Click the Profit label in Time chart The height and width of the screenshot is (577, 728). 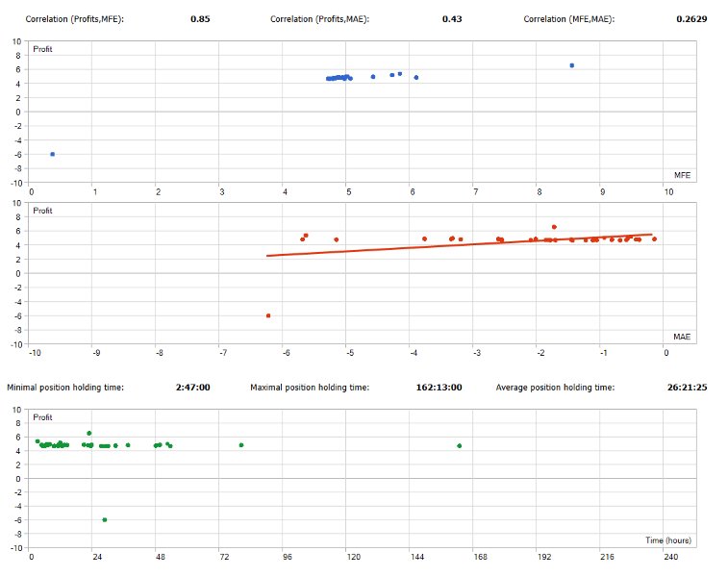tap(42, 417)
